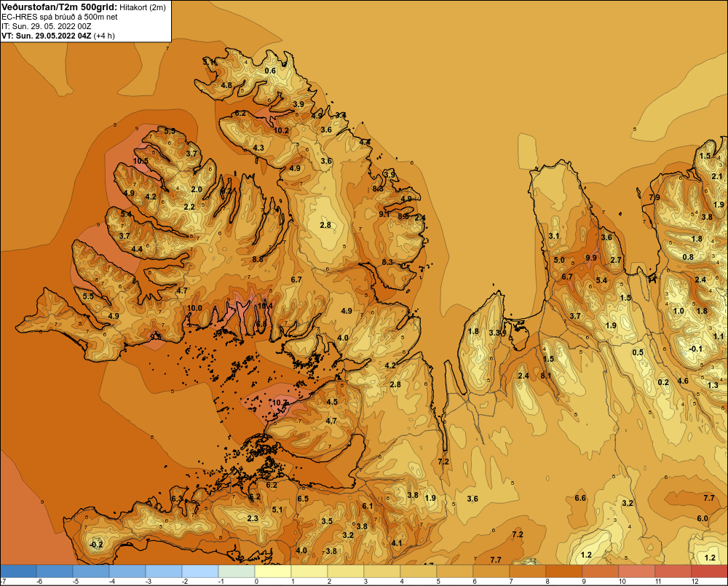Click the 4.6 temperature value
728x586 pixels.
coord(683,381)
